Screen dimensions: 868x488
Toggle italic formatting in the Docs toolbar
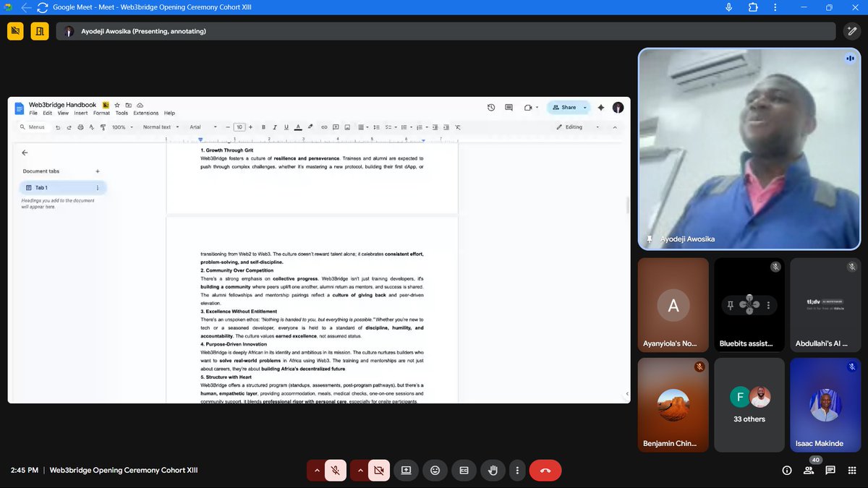tap(275, 127)
